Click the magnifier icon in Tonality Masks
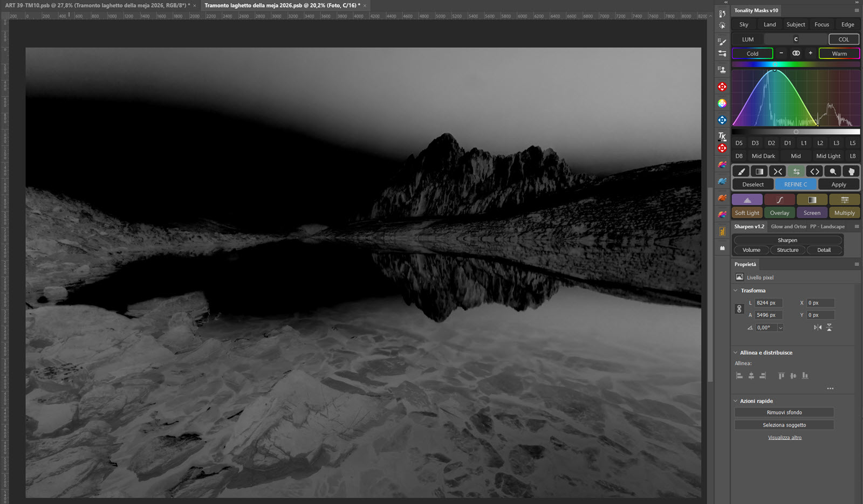Image resolution: width=863 pixels, height=504 pixels. (x=833, y=171)
